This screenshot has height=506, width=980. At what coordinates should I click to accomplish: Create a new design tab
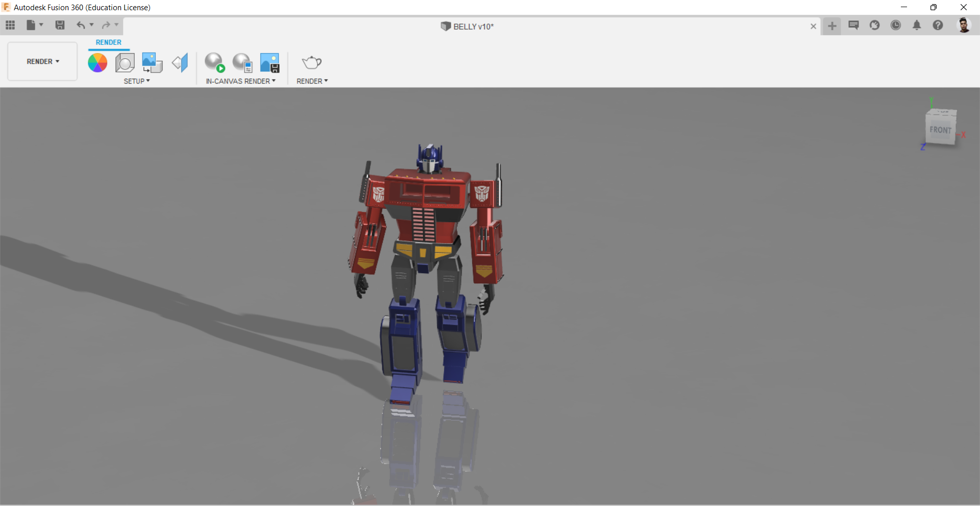coord(832,26)
